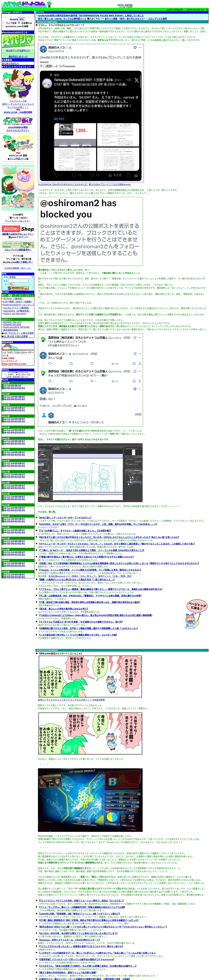Open メロンブックス委託 topic link
The image size is (210, 980).
tap(157, 19)
